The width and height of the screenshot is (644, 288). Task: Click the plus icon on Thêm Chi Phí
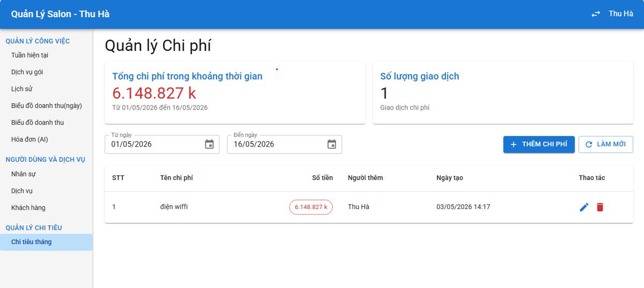pyautogui.click(x=514, y=145)
